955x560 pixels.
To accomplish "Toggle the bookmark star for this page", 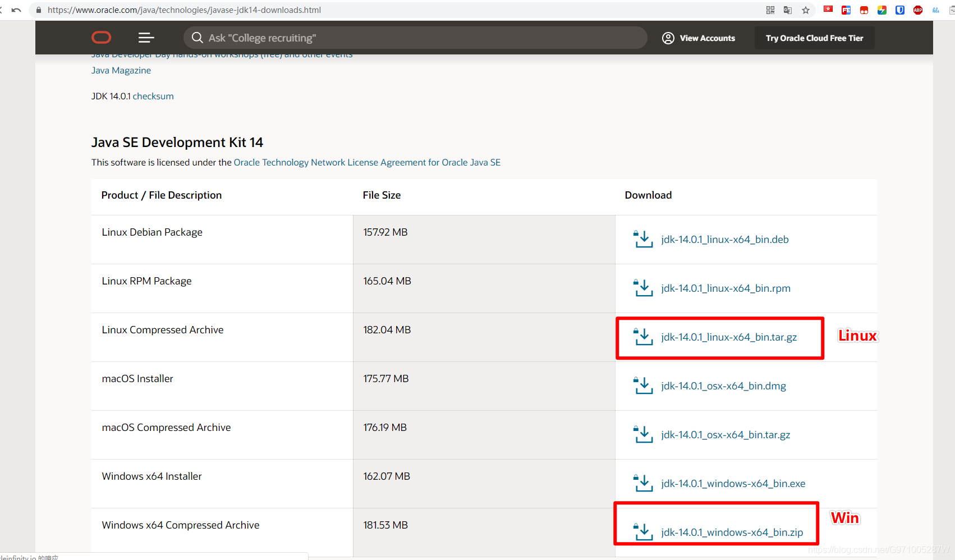I will (x=806, y=10).
